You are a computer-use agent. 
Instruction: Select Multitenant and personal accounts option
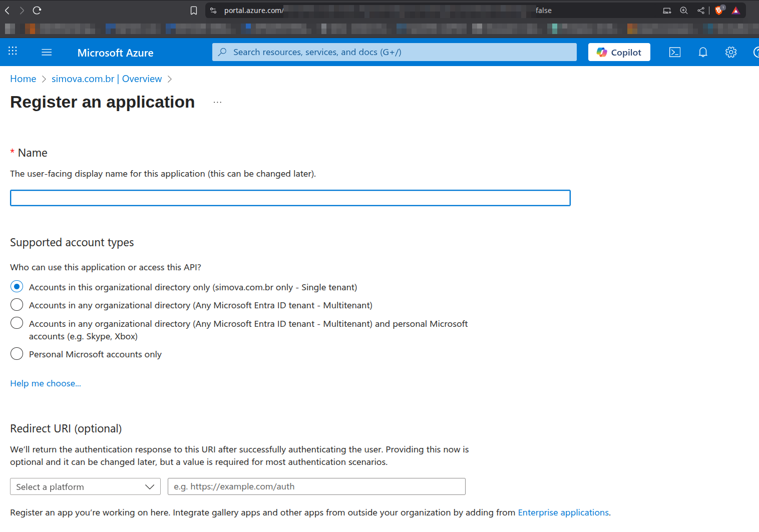pos(17,323)
